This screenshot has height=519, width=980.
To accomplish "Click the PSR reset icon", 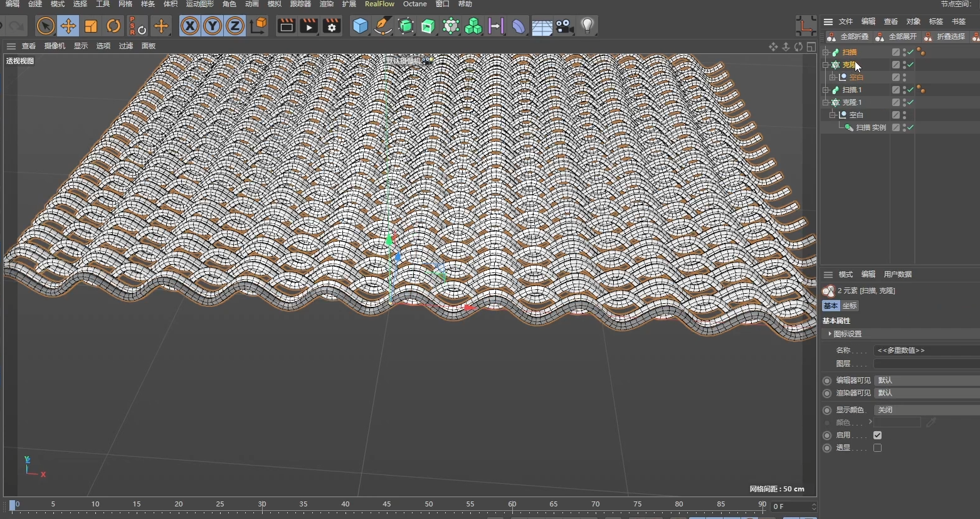I will tap(137, 26).
